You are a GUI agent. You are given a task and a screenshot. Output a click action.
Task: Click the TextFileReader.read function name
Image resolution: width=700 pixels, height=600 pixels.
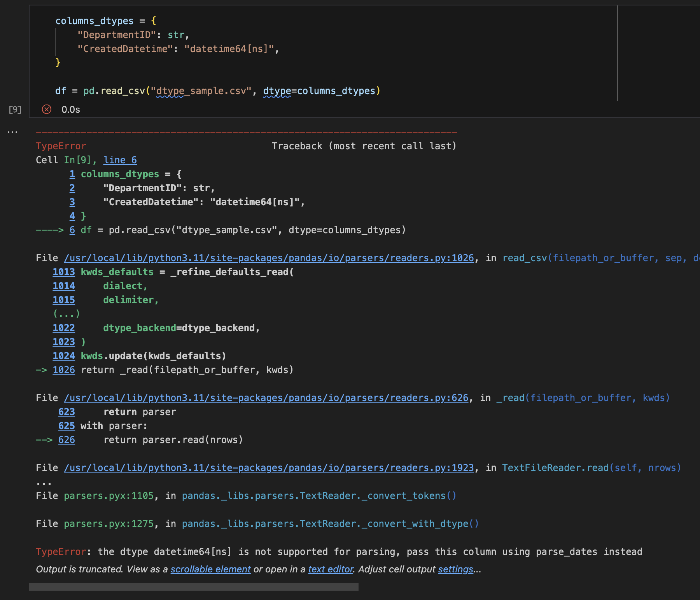pos(555,468)
